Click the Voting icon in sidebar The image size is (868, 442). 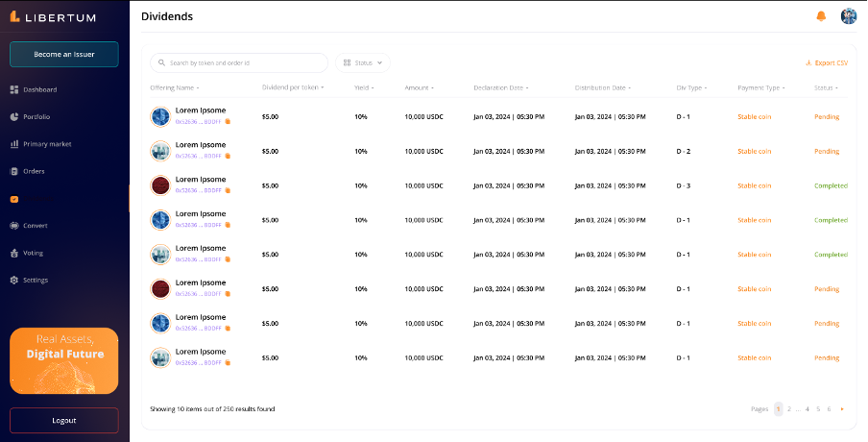[x=14, y=253]
